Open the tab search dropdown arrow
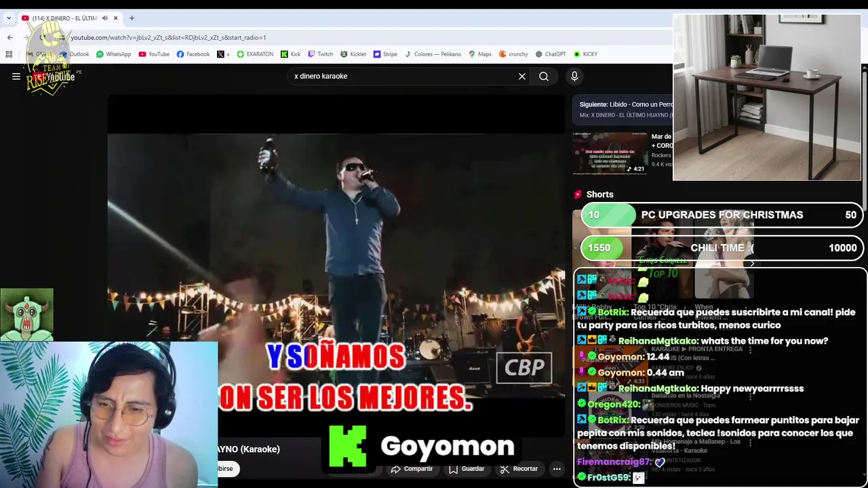868x488 pixels. pos(9,18)
